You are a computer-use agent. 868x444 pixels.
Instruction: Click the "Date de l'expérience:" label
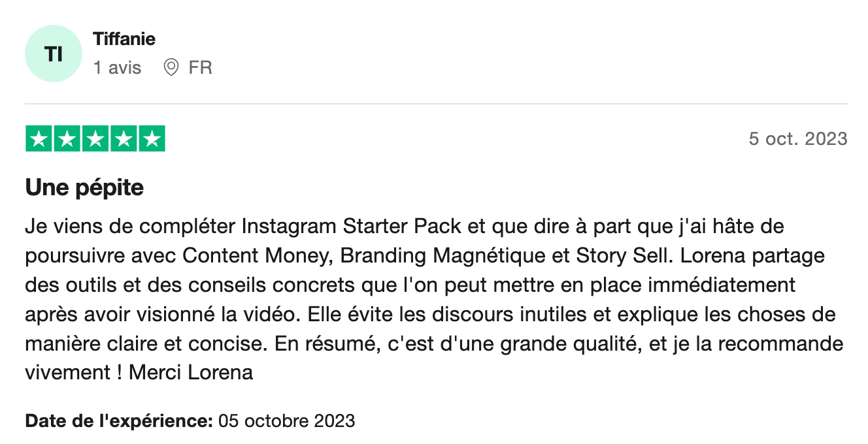point(119,420)
